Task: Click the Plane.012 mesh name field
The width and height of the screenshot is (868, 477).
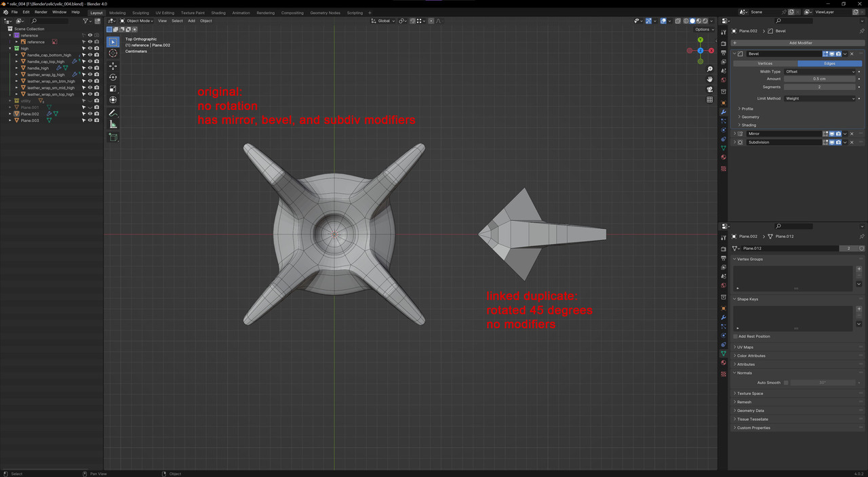Action: (x=790, y=249)
